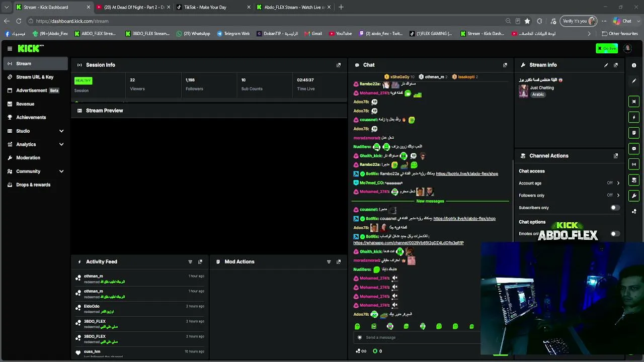Click the Go live button
Image resolution: width=644 pixels, height=362 pixels.
[x=607, y=48]
